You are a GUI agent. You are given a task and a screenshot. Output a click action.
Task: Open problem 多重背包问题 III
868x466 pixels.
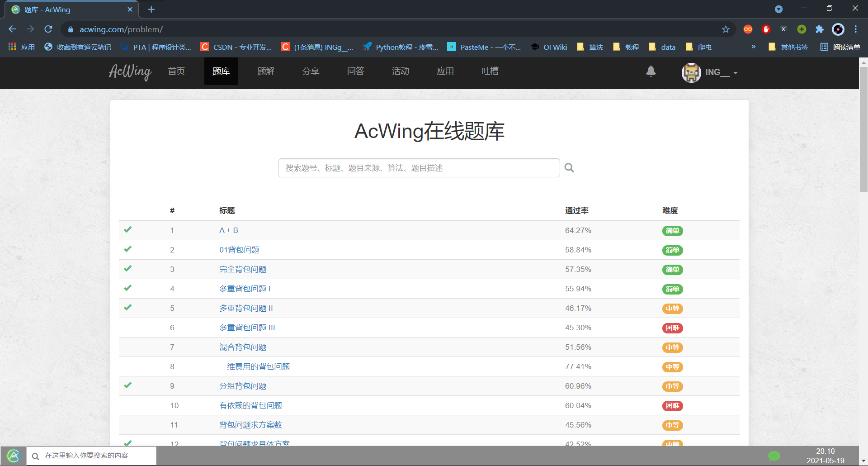pos(247,328)
